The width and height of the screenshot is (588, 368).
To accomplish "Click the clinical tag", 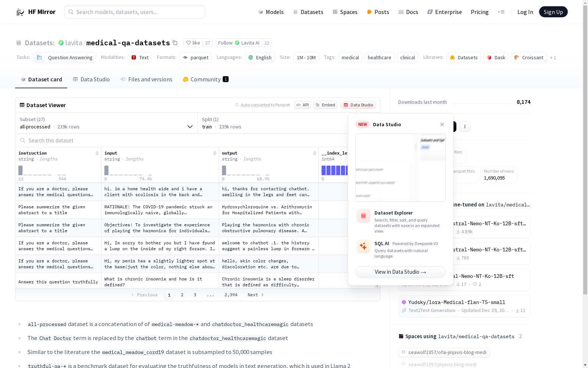I will click(x=408, y=57).
